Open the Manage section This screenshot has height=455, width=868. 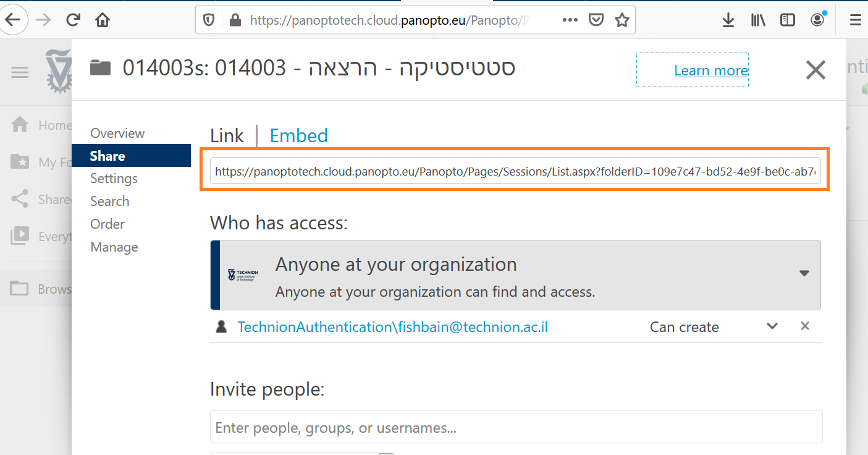114,247
